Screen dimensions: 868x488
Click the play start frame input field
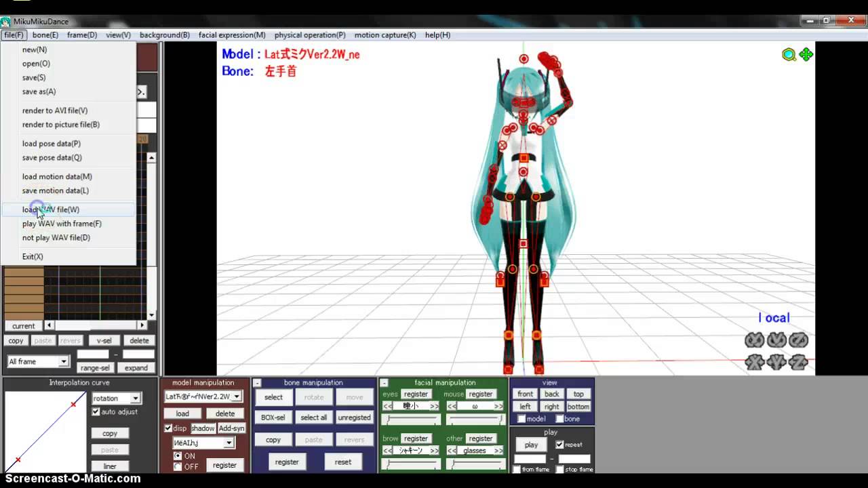point(530,459)
